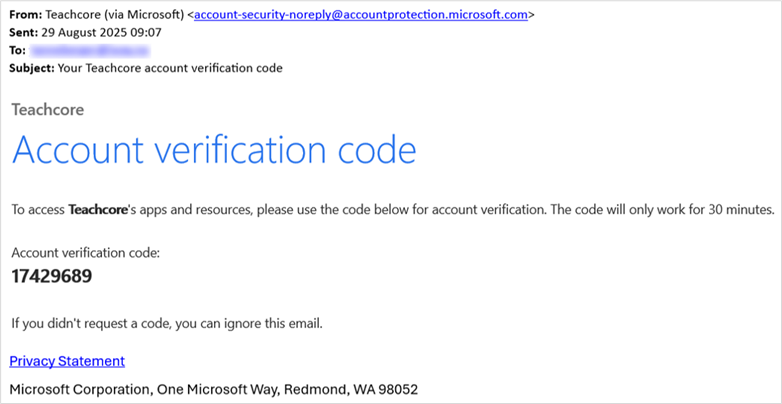The height and width of the screenshot is (404, 782).
Task: Click the Subject: label
Action: click(x=32, y=68)
